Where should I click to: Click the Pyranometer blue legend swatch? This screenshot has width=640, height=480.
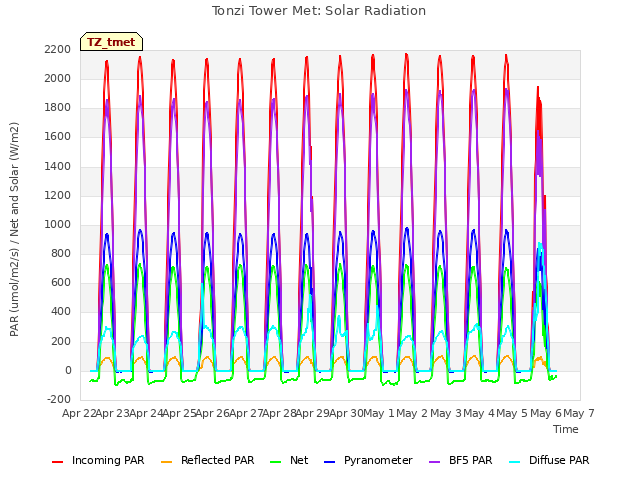tap(329, 462)
